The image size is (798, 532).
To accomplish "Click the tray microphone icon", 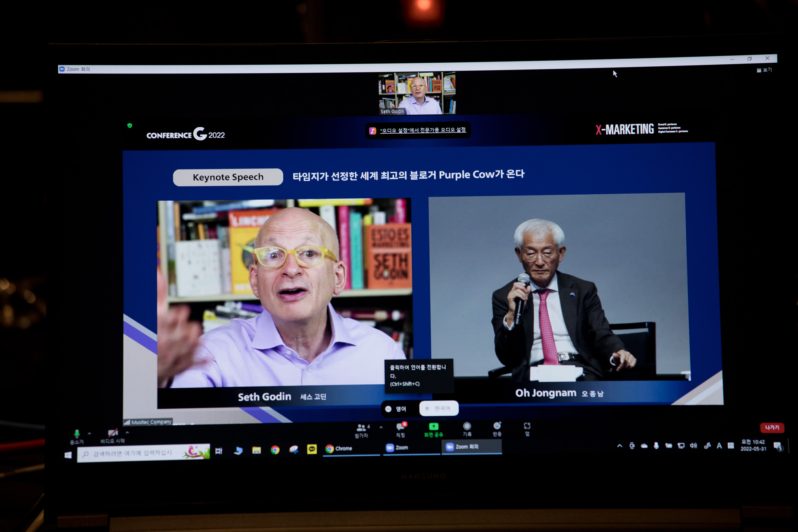I will 656,445.
